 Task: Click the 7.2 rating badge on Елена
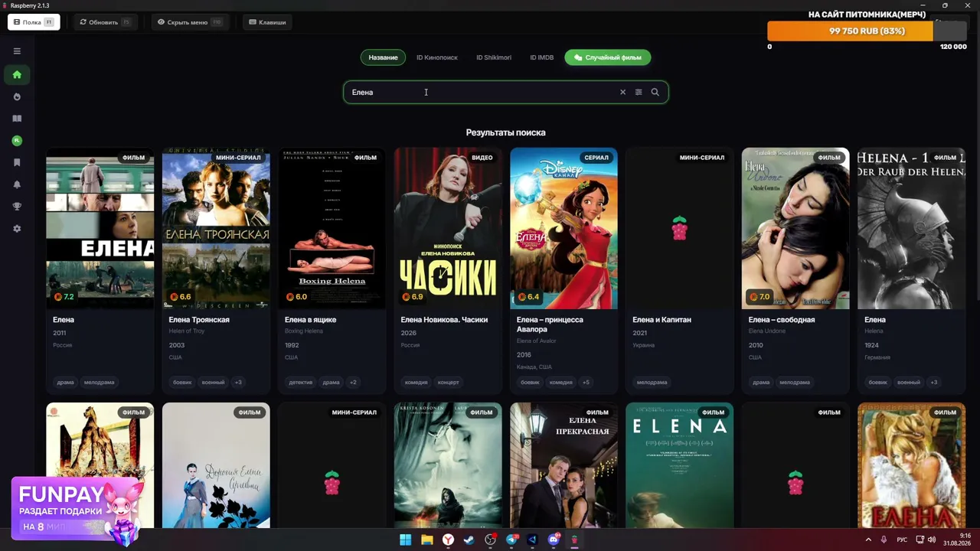coord(64,297)
